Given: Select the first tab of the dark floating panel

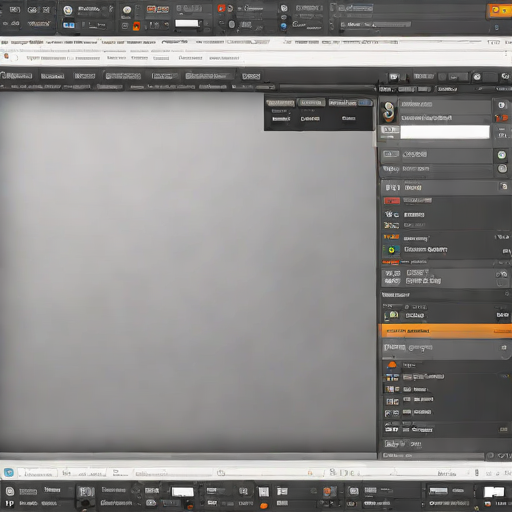Looking at the screenshot, I should (x=280, y=103).
